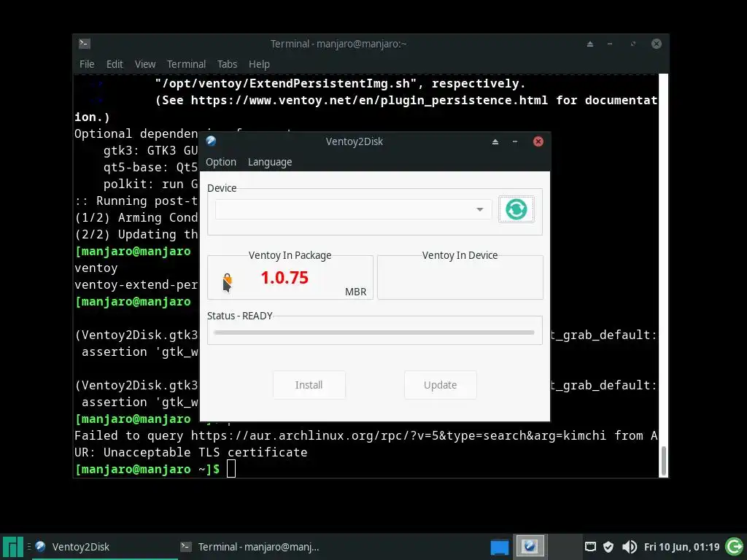Click the status progress bar in Ventoy2Disk
This screenshot has width=747, height=560.
374,332
